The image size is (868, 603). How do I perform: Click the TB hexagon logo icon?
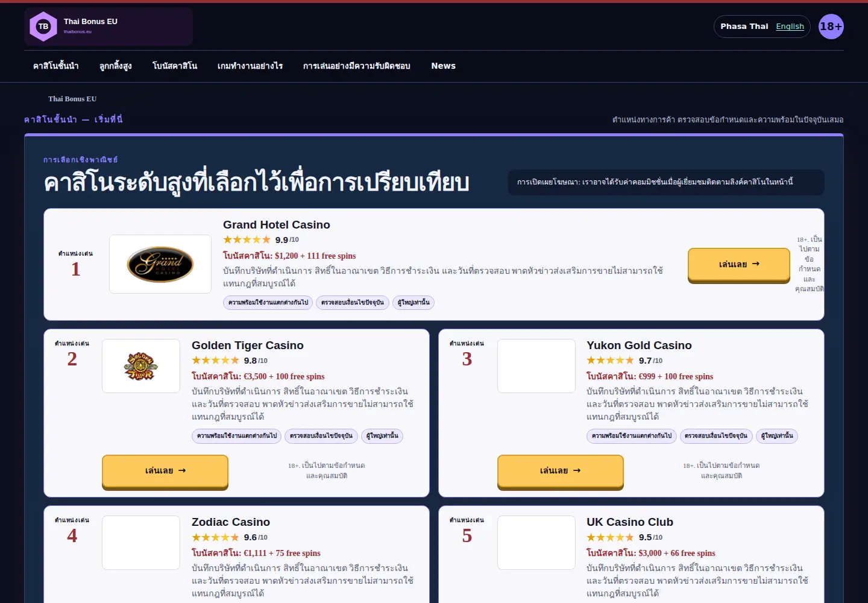[43, 27]
